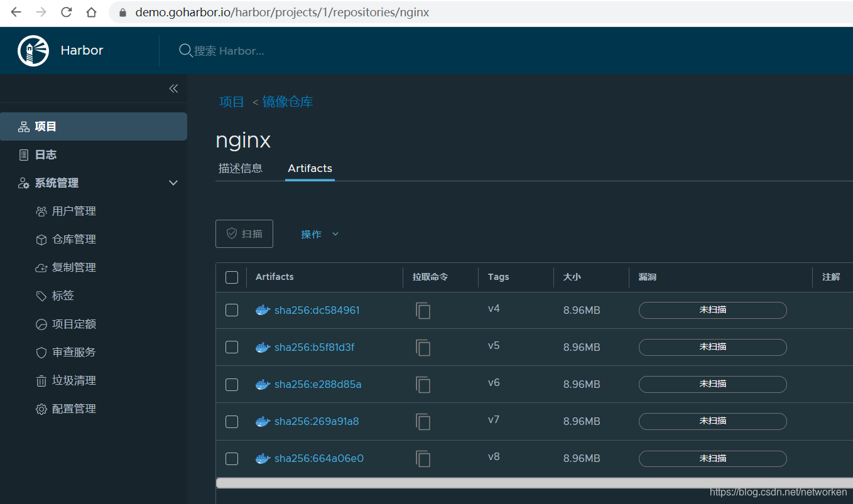Click the browser home icon
Screen dimensions: 853x504
[x=92, y=13]
